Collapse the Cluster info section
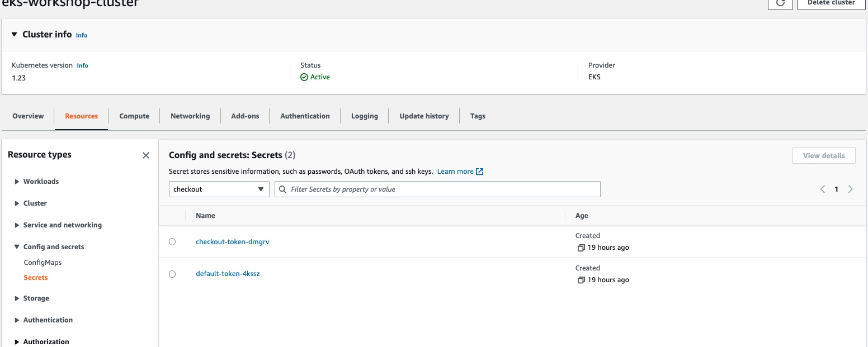868x347 pixels. click(x=15, y=35)
